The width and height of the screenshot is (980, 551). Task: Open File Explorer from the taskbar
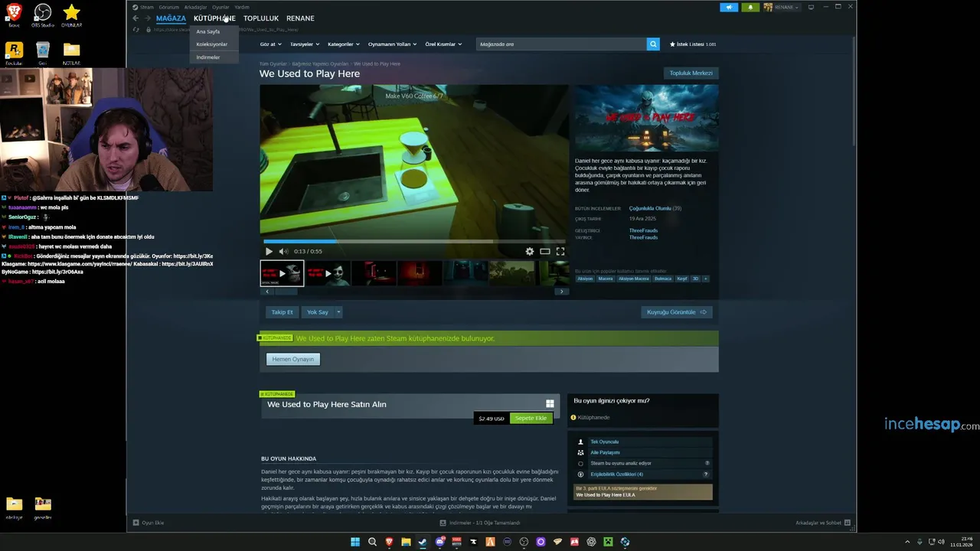[x=406, y=542]
